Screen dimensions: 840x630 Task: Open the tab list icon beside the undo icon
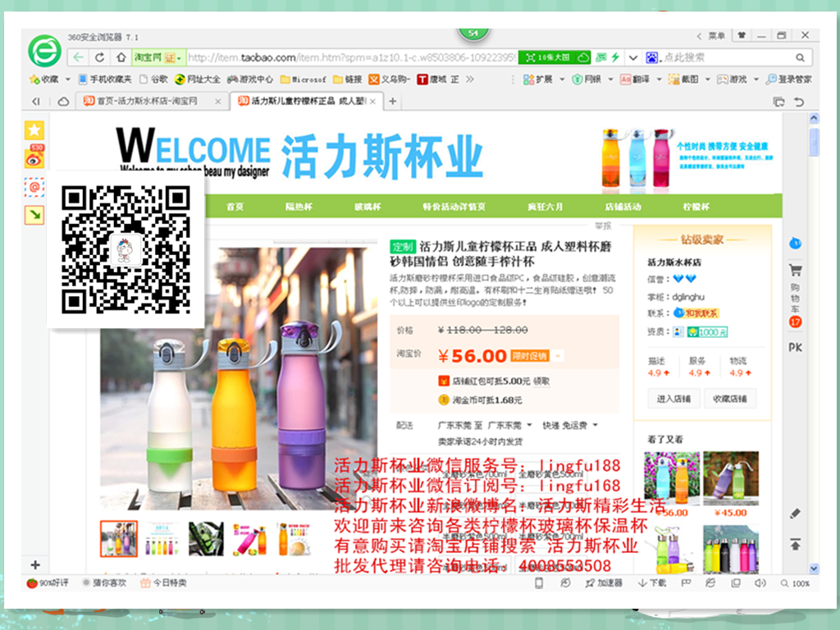(779, 101)
